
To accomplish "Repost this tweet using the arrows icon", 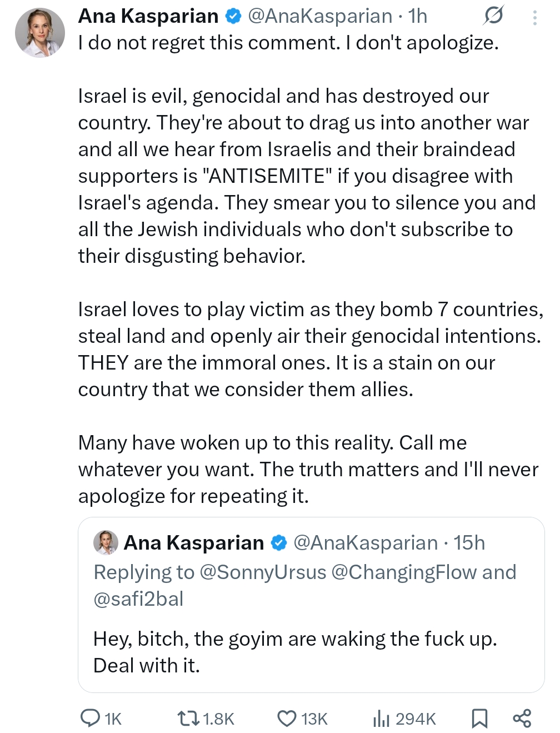I will coord(186,719).
